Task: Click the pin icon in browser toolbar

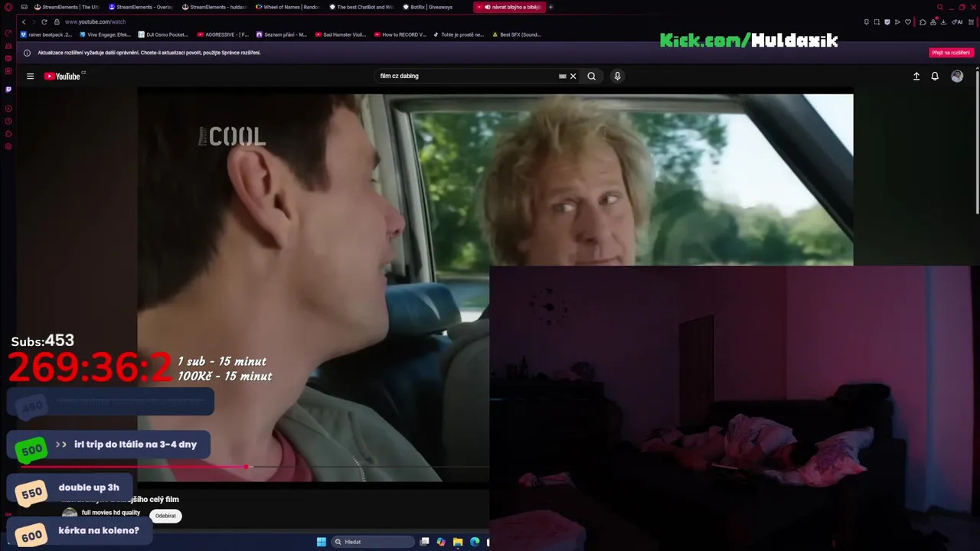Action: (x=867, y=22)
